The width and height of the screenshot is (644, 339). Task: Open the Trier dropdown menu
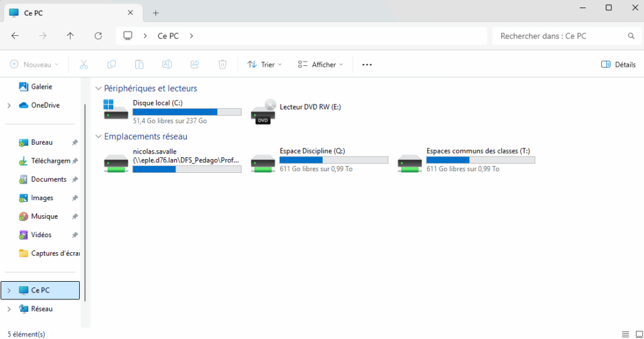[265, 64]
